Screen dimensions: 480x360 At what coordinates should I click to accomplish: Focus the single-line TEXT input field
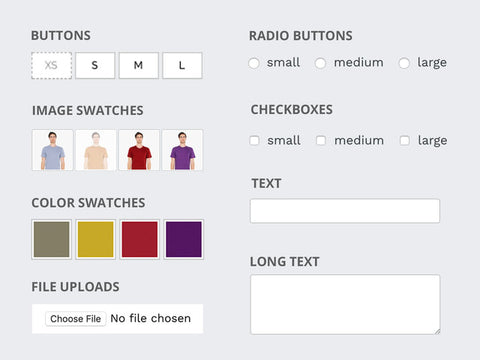coord(345,211)
